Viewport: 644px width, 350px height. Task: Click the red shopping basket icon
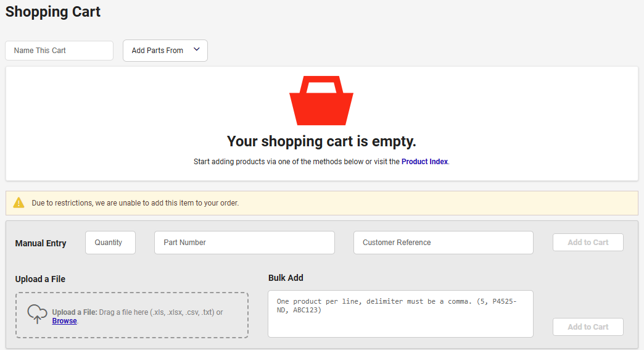321,101
